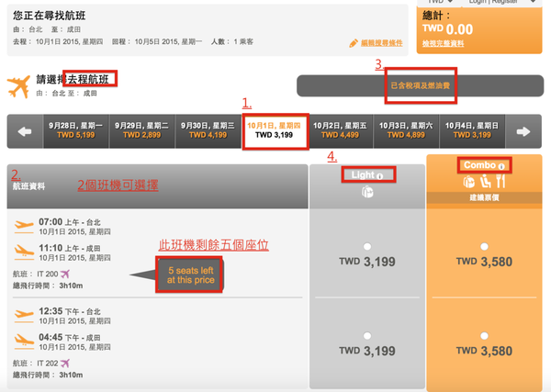551x392 pixels.
Task: Click the 建議票價 recommended fare label
Action: coord(484,197)
